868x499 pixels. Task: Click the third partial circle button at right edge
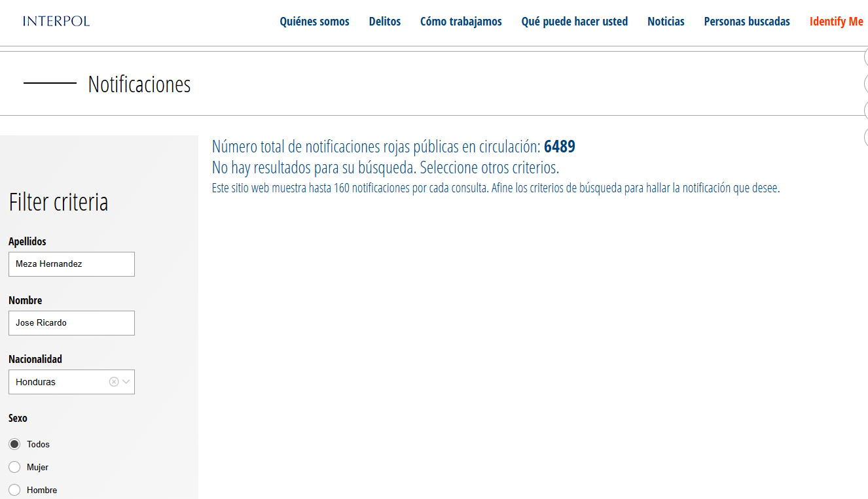[865, 110]
